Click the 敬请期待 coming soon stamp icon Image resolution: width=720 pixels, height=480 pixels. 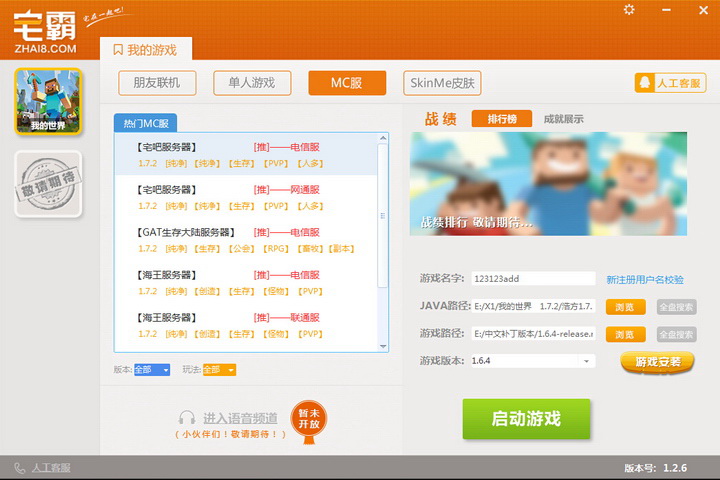[x=48, y=184]
